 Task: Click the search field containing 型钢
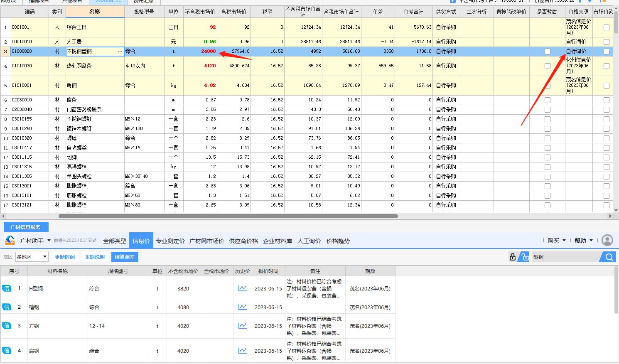(566, 257)
